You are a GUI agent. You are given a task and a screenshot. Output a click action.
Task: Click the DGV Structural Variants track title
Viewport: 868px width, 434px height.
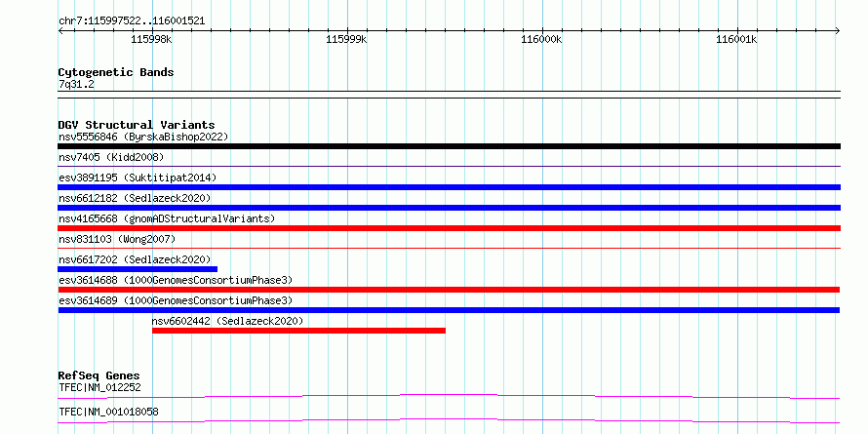pos(137,125)
